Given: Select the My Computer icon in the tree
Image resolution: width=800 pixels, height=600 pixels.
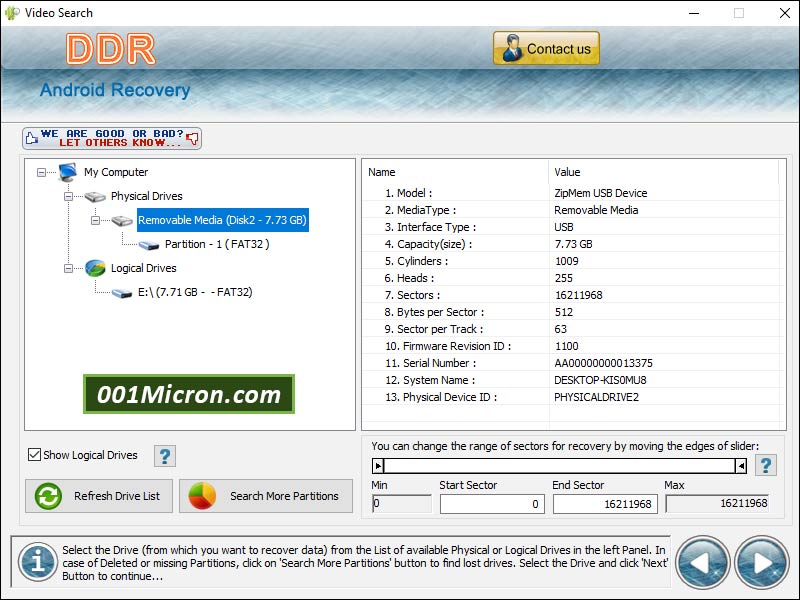Looking at the screenshot, I should (67, 172).
